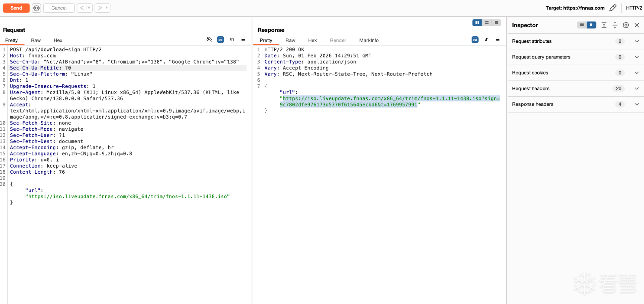Switch to top-bottom split layout

click(x=487, y=23)
